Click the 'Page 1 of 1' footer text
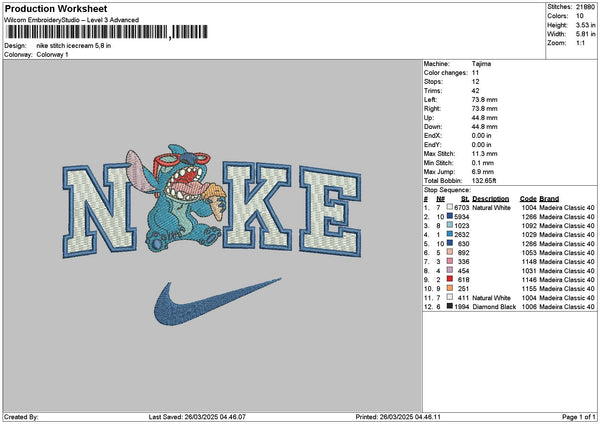 click(579, 417)
